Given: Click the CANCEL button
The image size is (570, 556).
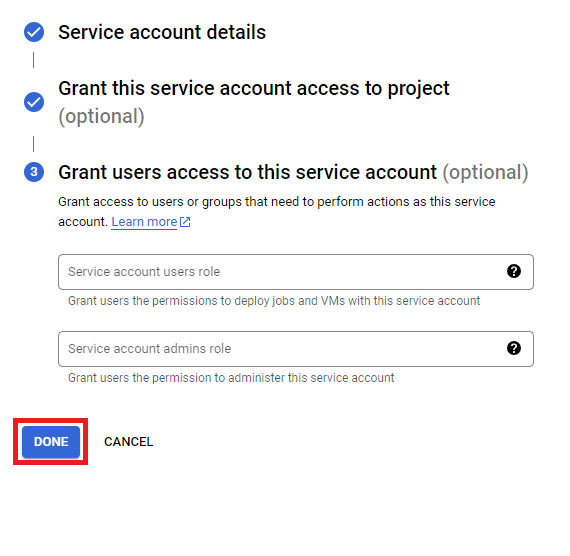Looking at the screenshot, I should 128,442.
